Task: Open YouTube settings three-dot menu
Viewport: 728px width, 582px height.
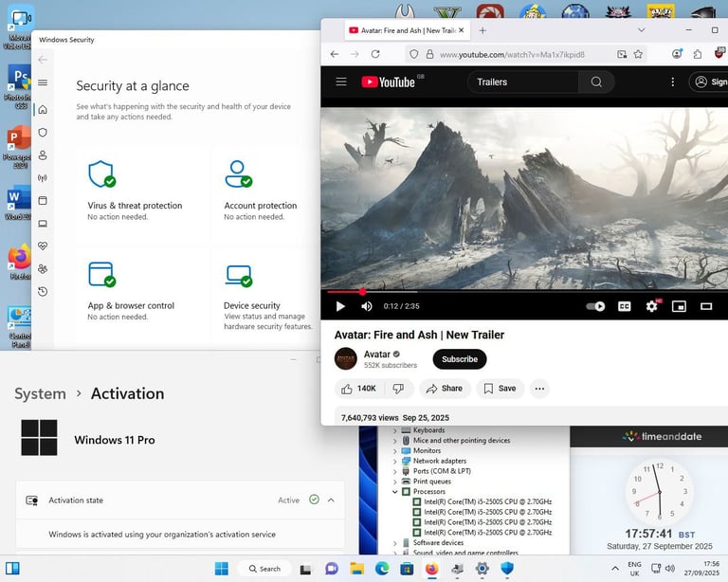Action: pyautogui.click(x=673, y=82)
